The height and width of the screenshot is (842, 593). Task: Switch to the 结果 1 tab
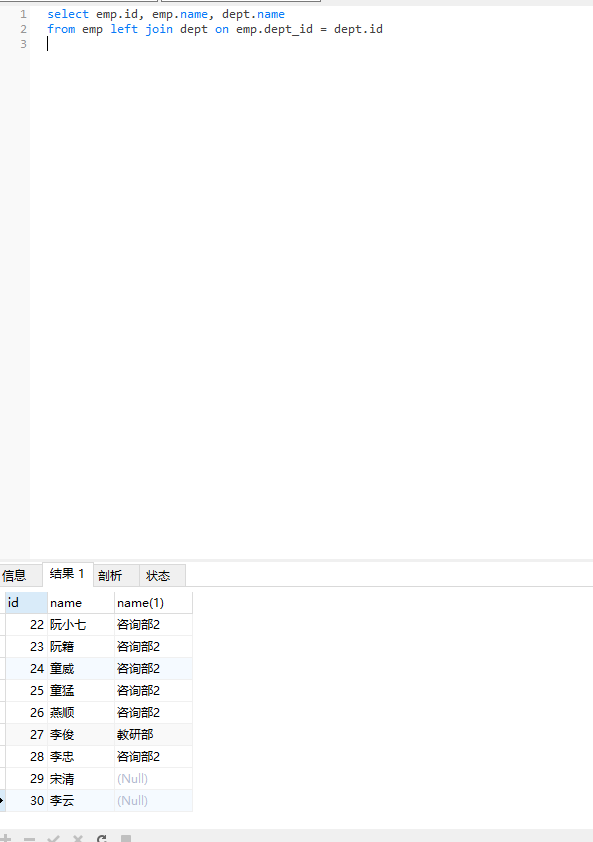(x=67, y=574)
